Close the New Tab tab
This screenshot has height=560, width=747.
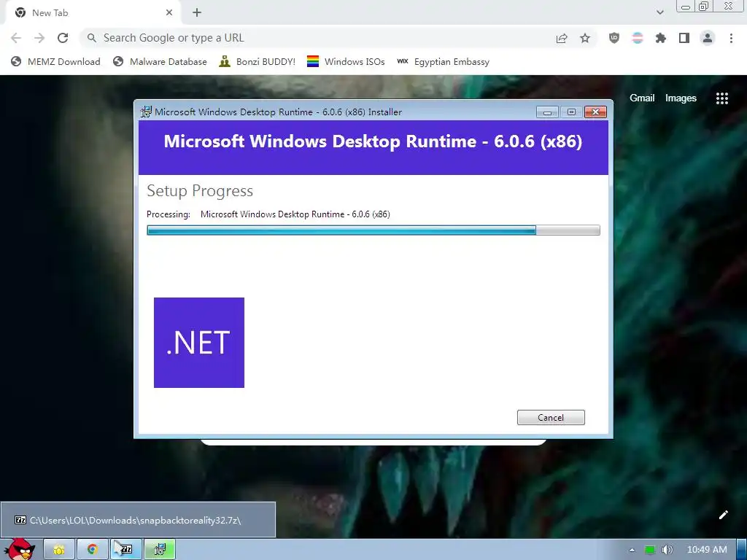pyautogui.click(x=169, y=13)
